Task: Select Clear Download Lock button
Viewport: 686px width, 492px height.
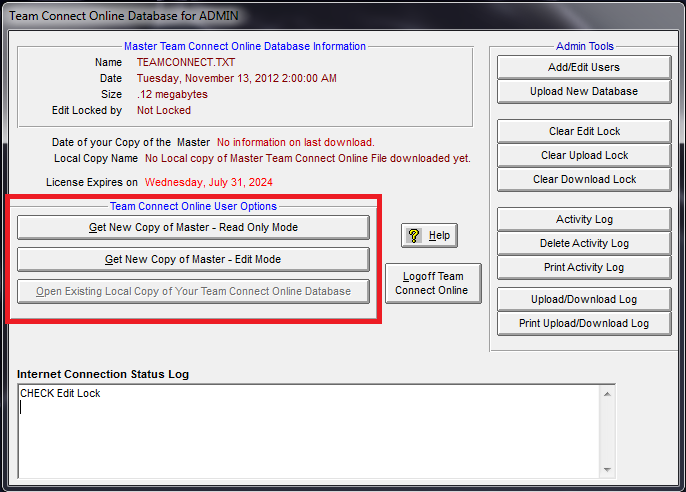Action: pyautogui.click(x=584, y=179)
